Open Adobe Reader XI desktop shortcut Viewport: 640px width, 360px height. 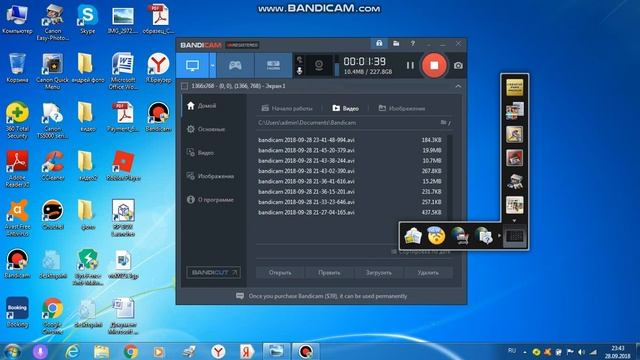click(x=17, y=169)
